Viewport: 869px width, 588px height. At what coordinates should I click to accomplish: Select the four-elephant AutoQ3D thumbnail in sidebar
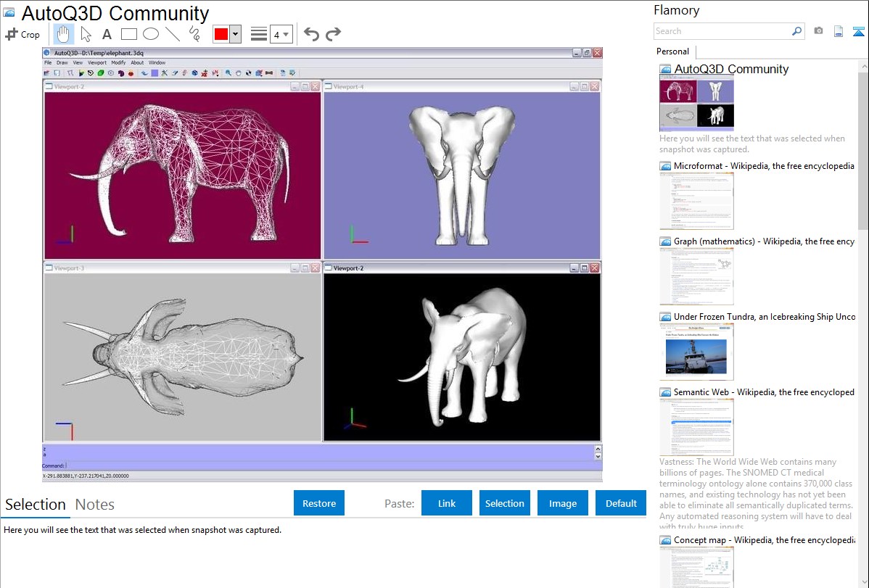coord(696,102)
